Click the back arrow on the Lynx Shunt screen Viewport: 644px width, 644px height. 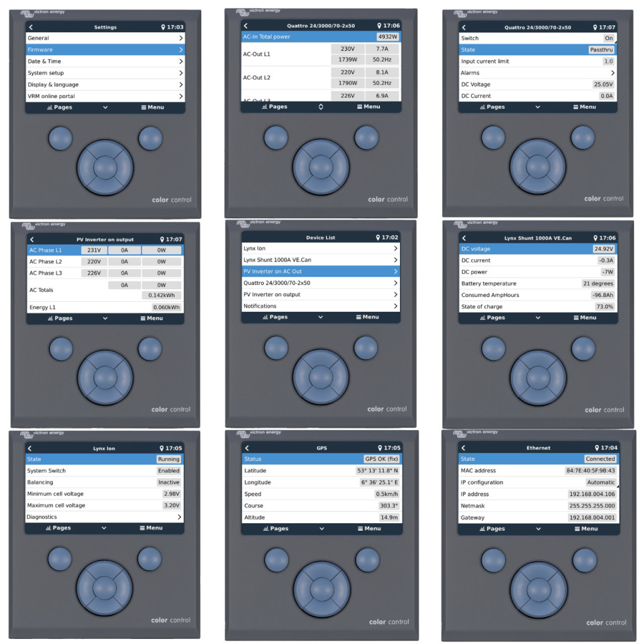464,238
